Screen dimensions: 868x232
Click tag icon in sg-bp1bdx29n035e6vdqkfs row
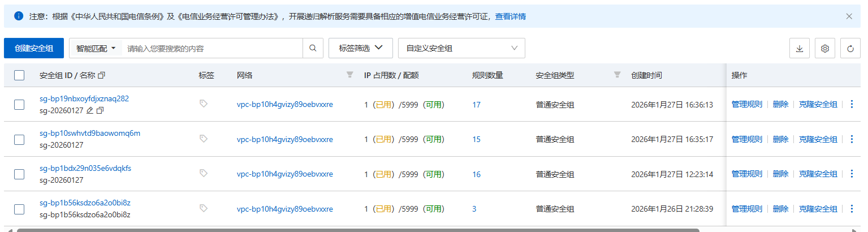click(204, 173)
